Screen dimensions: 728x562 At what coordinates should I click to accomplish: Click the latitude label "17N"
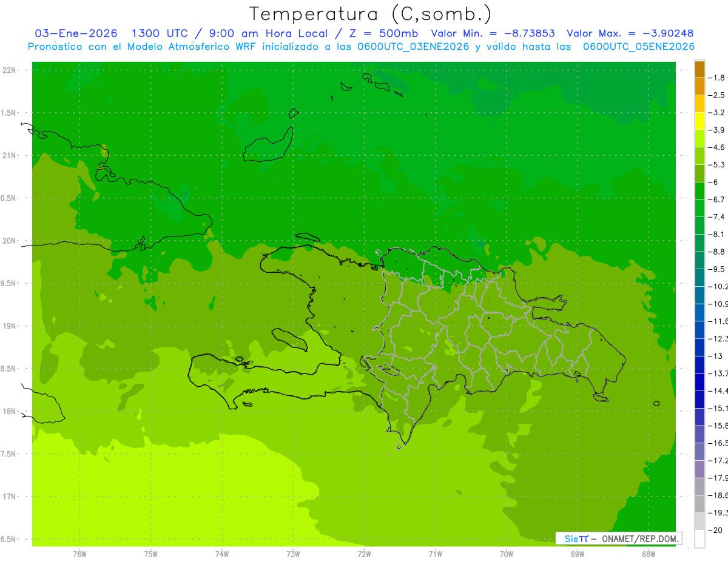click(x=8, y=497)
